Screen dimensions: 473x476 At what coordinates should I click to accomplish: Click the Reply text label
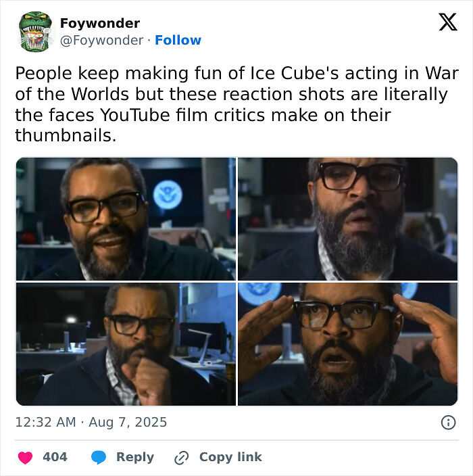(135, 457)
